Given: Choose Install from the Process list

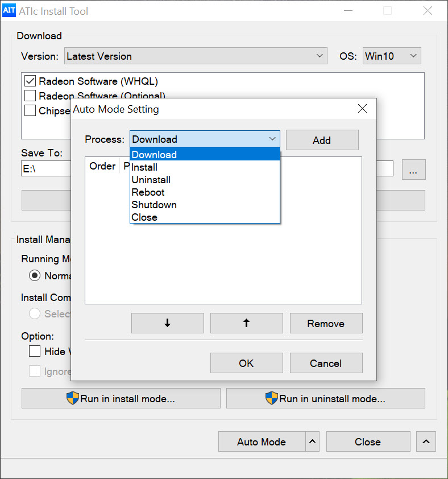Looking at the screenshot, I should [x=205, y=167].
